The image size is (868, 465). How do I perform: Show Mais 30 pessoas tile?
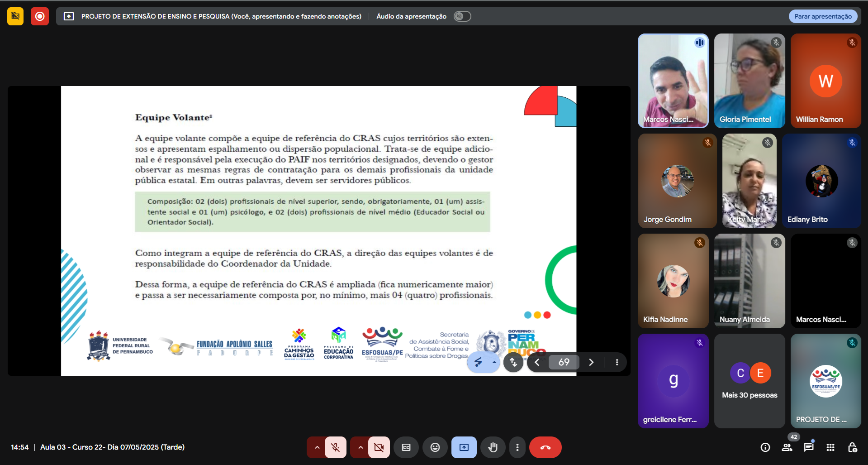click(x=749, y=381)
